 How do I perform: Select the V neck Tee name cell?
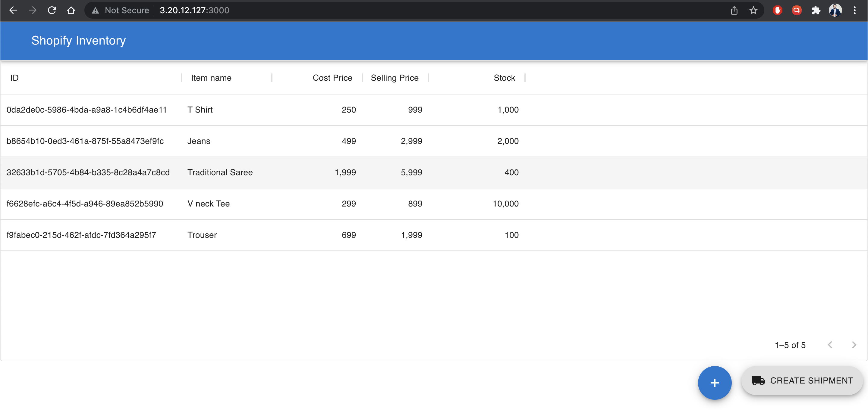(209, 204)
